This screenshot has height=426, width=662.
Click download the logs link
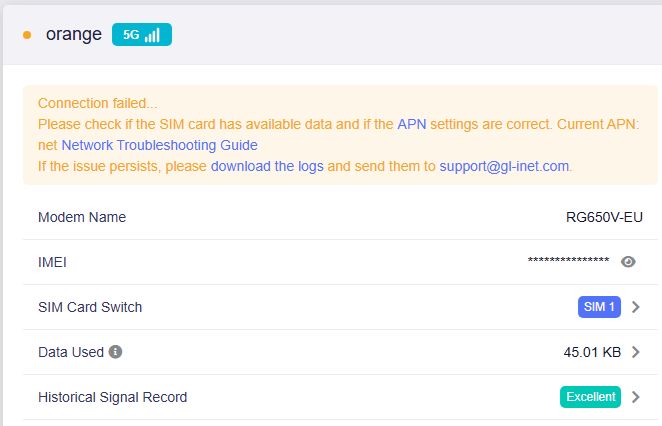tap(267, 166)
